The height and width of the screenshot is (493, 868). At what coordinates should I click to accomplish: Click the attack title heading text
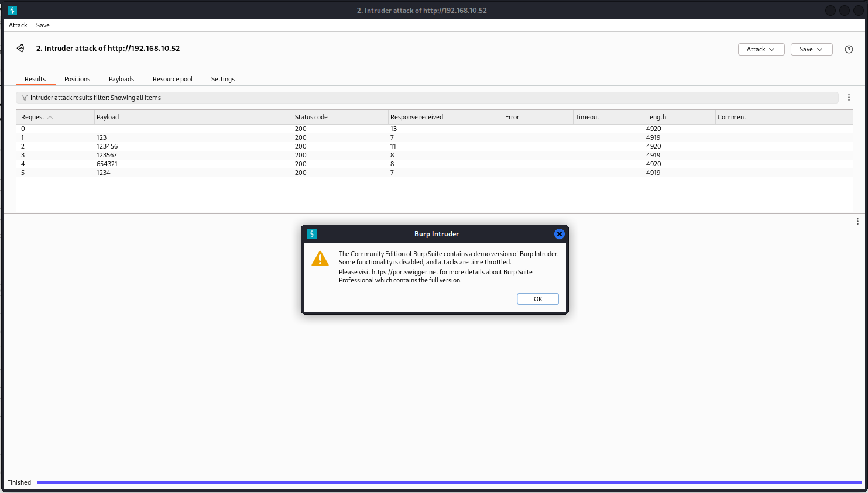click(108, 49)
